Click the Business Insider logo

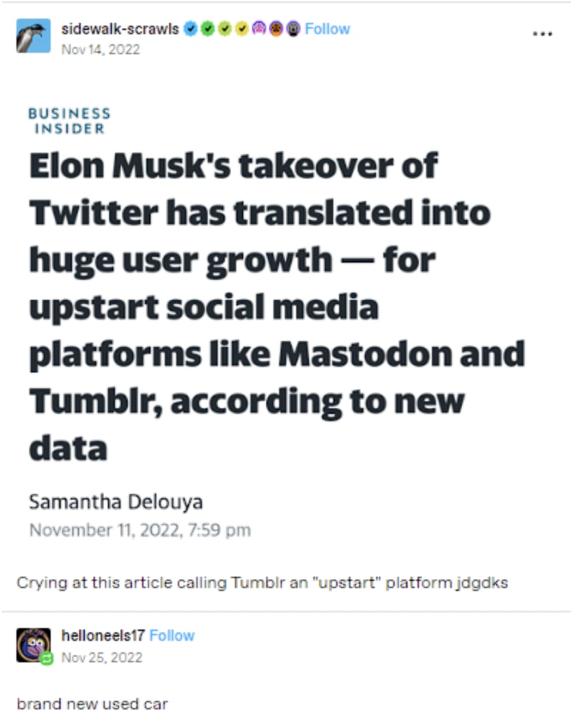(69, 121)
